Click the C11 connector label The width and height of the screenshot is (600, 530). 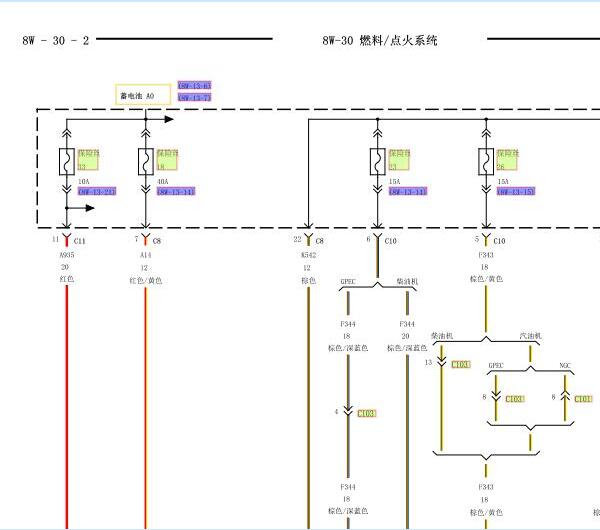80,241
